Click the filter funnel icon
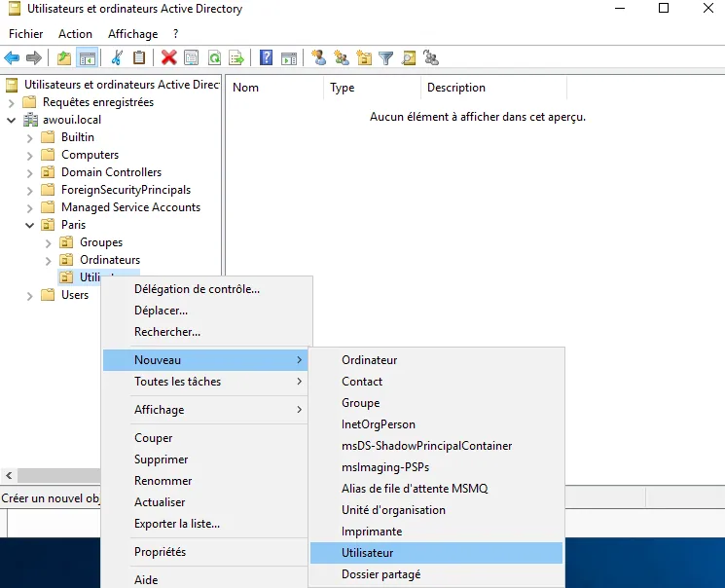 click(x=386, y=57)
